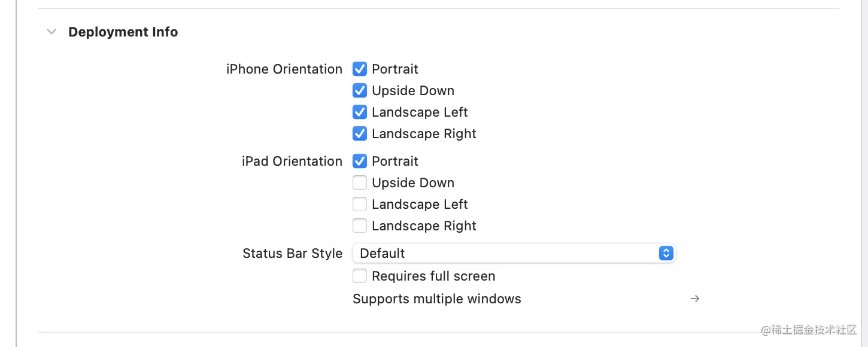Enable iPad Upside Down orientation
Viewport: 868px width, 347px height.
click(x=360, y=183)
